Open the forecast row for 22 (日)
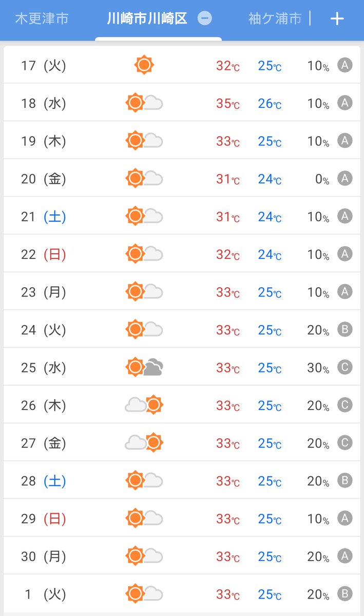The image size is (364, 616). tap(182, 254)
